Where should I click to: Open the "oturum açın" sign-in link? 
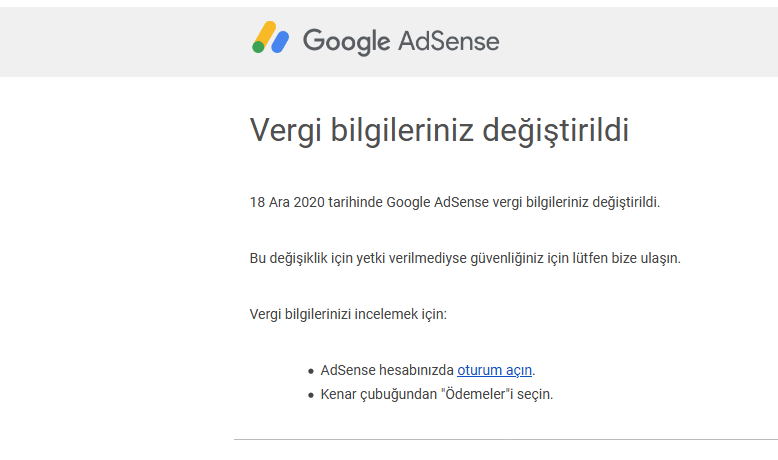pos(494,370)
